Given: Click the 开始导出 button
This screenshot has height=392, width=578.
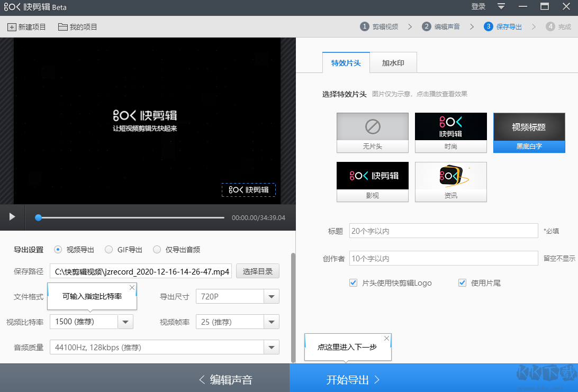Looking at the screenshot, I should coord(353,379).
